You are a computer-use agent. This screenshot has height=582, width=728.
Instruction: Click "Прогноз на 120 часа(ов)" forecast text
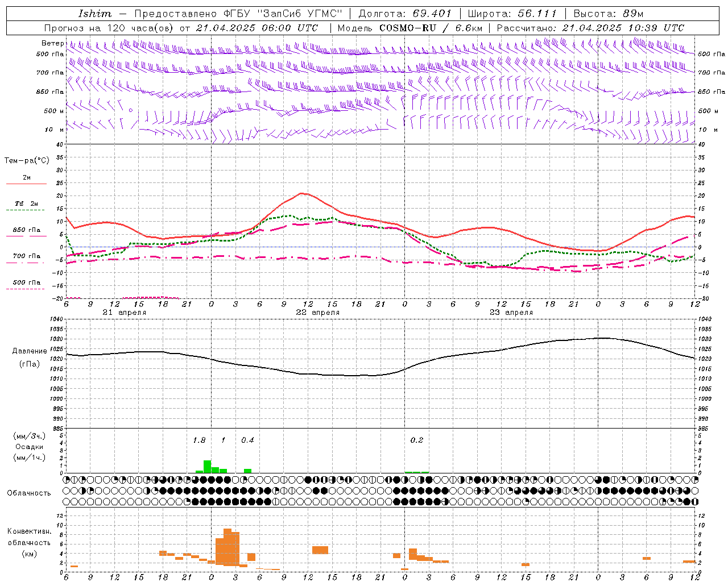[110, 28]
